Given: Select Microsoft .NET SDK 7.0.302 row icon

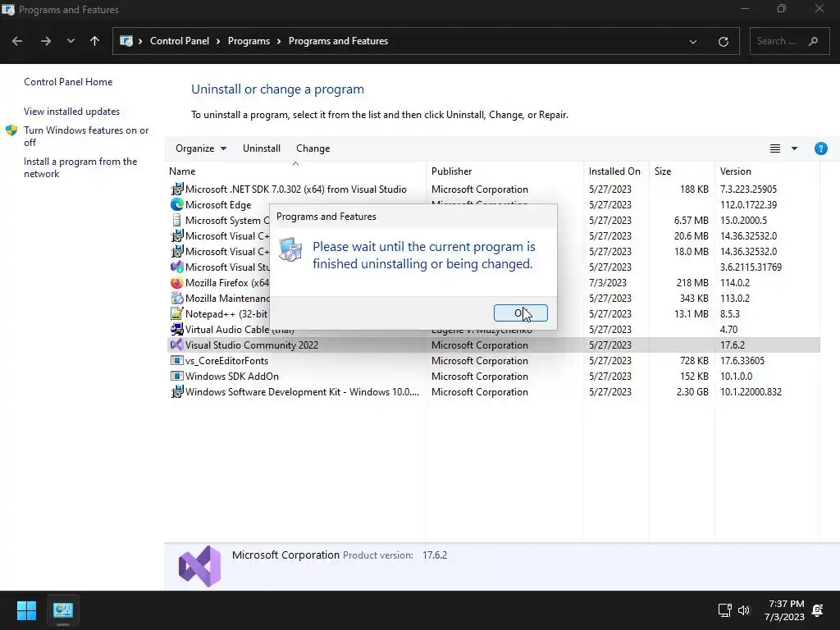Looking at the screenshot, I should [x=177, y=189].
